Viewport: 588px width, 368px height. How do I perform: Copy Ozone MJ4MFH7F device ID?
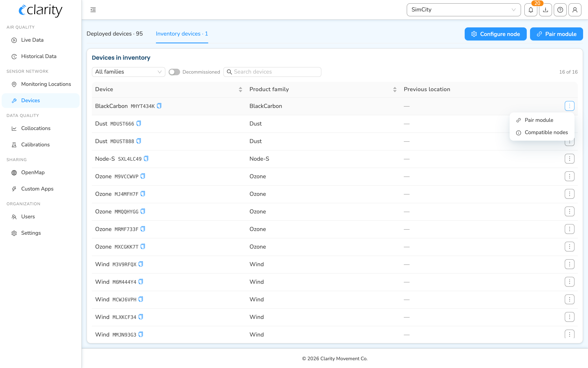click(143, 194)
